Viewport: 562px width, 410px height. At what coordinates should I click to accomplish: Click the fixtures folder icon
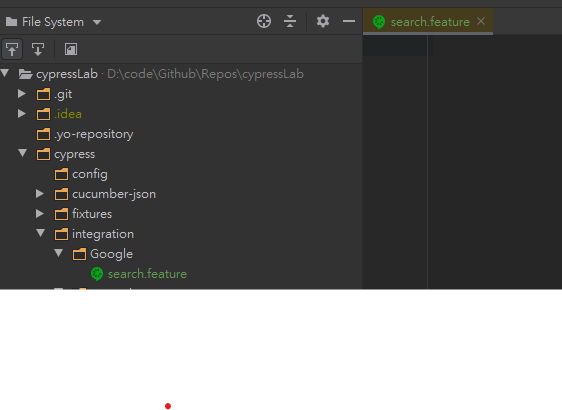coord(61,214)
